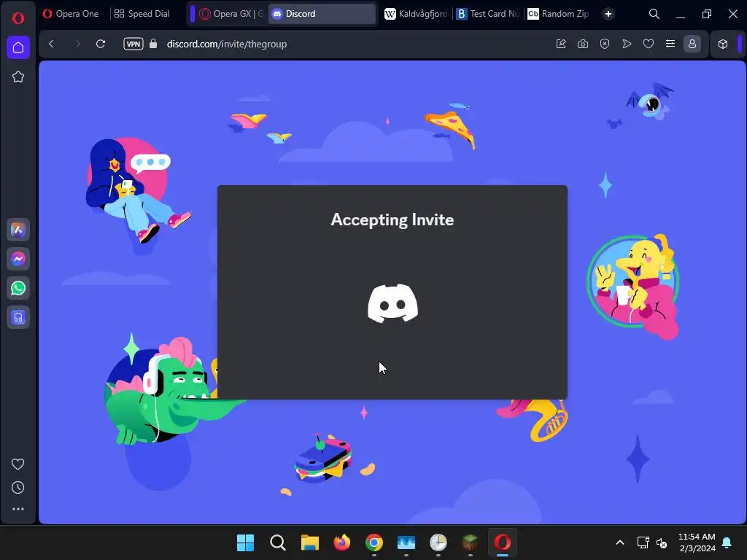The height and width of the screenshot is (560, 747).
Task: Open a new tab with plus button
Action: point(608,14)
